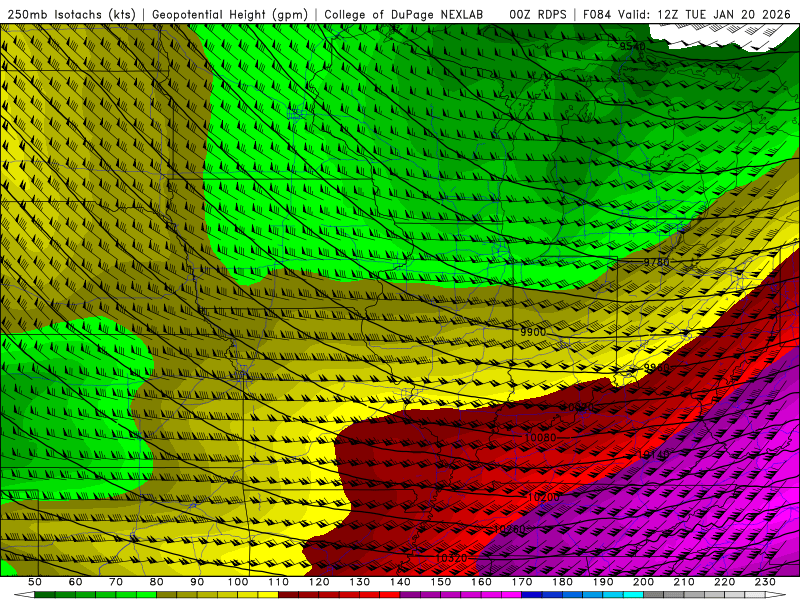Click the 10080 height contour label

pyautogui.click(x=540, y=438)
